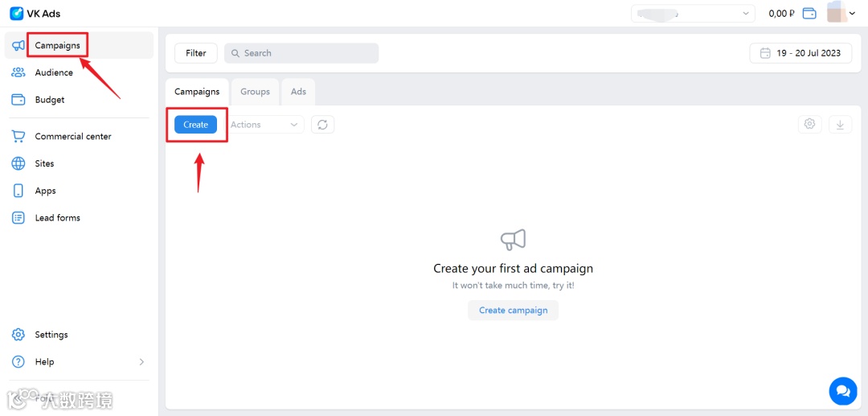868x416 pixels.
Task: Expand the Help submenu arrow
Action: [141, 362]
